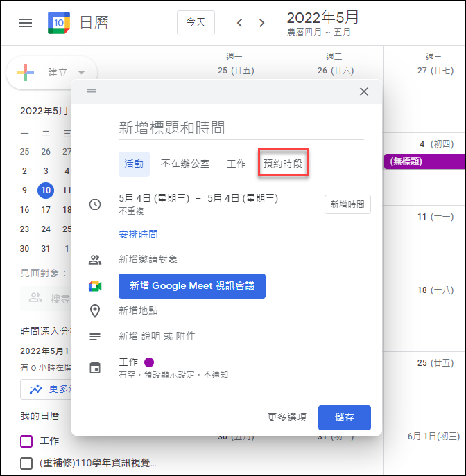Click 新增 Google Meet 視訊會議 button
Viewport: 466px width, 476px height.
tap(192, 286)
